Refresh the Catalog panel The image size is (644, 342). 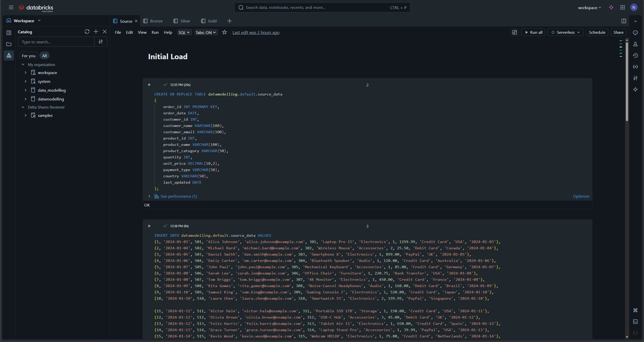click(87, 32)
